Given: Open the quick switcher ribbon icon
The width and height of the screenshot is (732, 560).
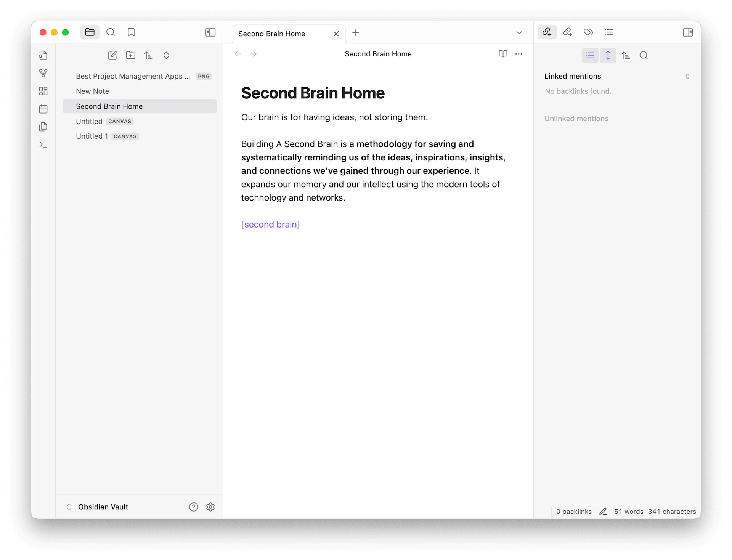Looking at the screenshot, I should pyautogui.click(x=43, y=55).
